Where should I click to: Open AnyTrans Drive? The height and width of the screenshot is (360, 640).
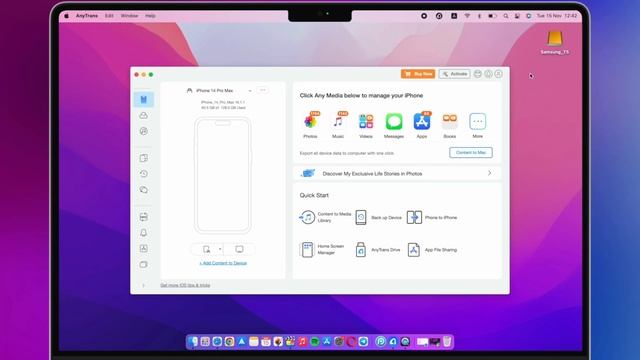click(x=378, y=249)
